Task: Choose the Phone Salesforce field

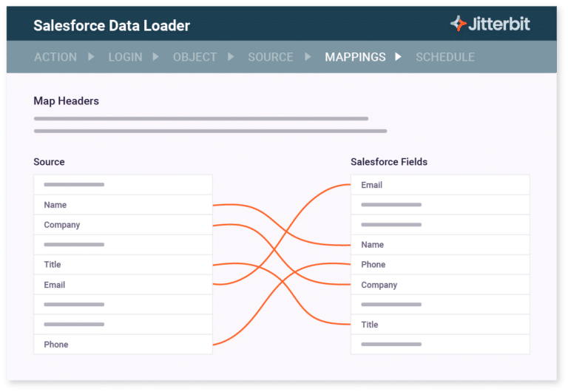Action: [x=440, y=265]
